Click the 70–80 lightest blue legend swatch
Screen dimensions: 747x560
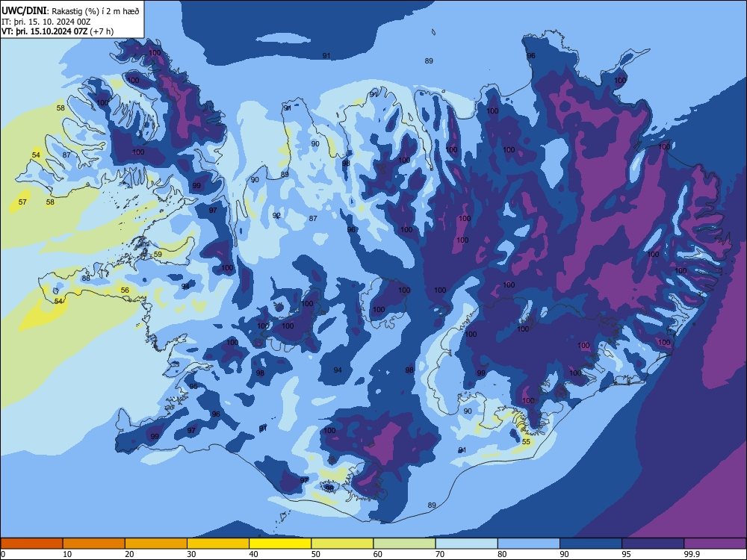[x=466, y=544]
